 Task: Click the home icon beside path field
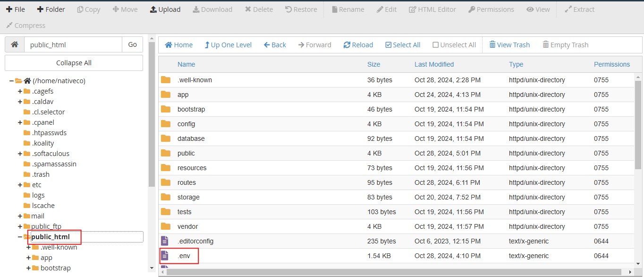click(15, 44)
